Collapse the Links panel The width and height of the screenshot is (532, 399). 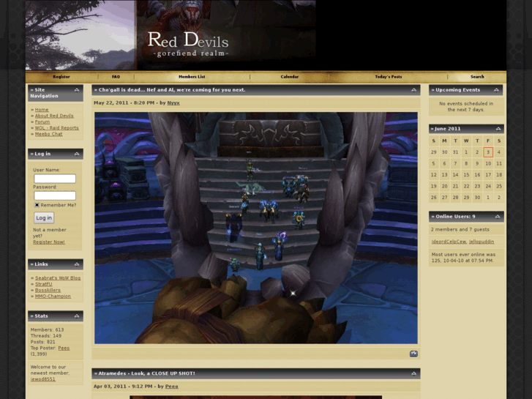coord(77,264)
